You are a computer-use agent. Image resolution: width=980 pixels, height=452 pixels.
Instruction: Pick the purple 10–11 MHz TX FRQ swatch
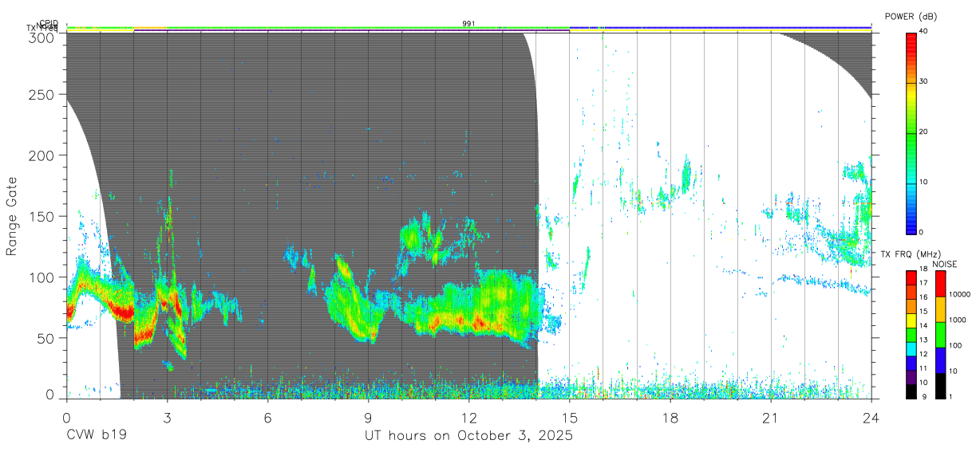(x=911, y=377)
